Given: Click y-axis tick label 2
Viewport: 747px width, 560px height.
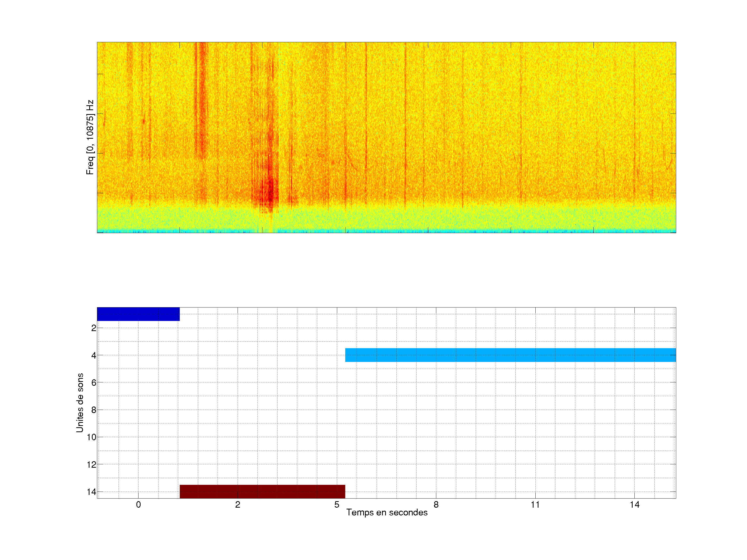Looking at the screenshot, I should pyautogui.click(x=94, y=328).
